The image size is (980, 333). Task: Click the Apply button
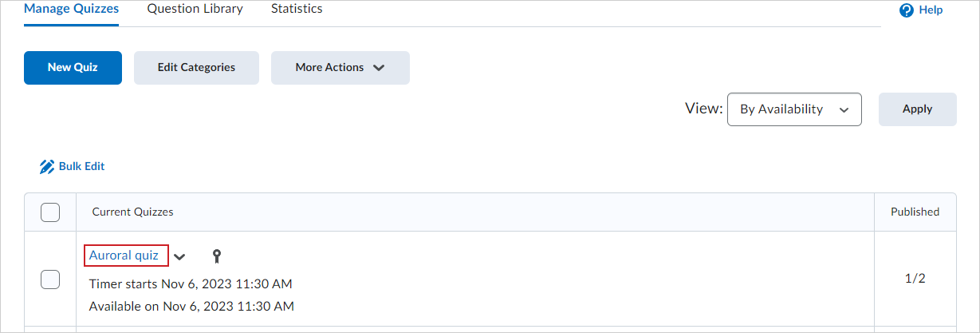918,109
